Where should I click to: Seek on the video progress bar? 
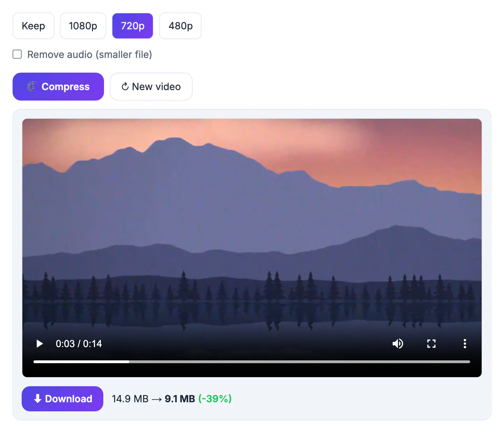point(252,362)
